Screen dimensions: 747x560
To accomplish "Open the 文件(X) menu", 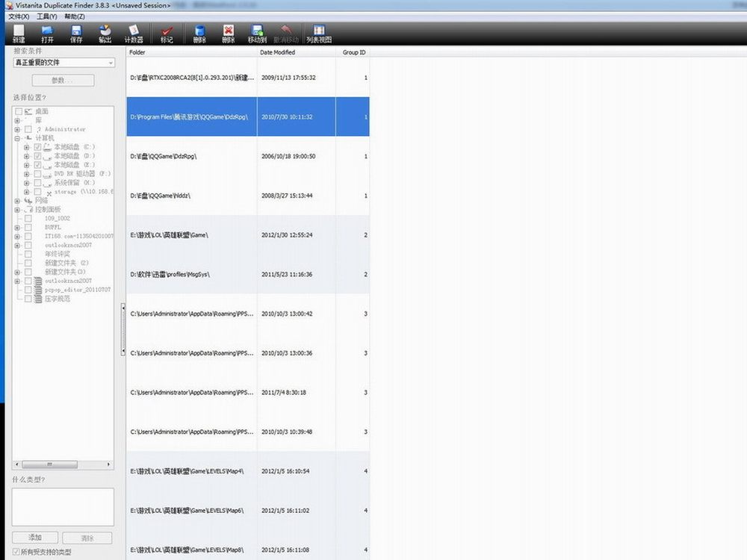I will [19, 16].
